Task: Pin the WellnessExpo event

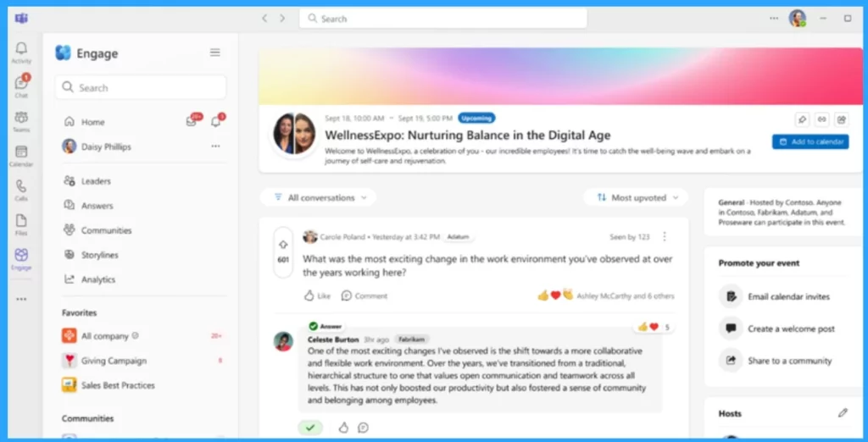Action: [801, 119]
